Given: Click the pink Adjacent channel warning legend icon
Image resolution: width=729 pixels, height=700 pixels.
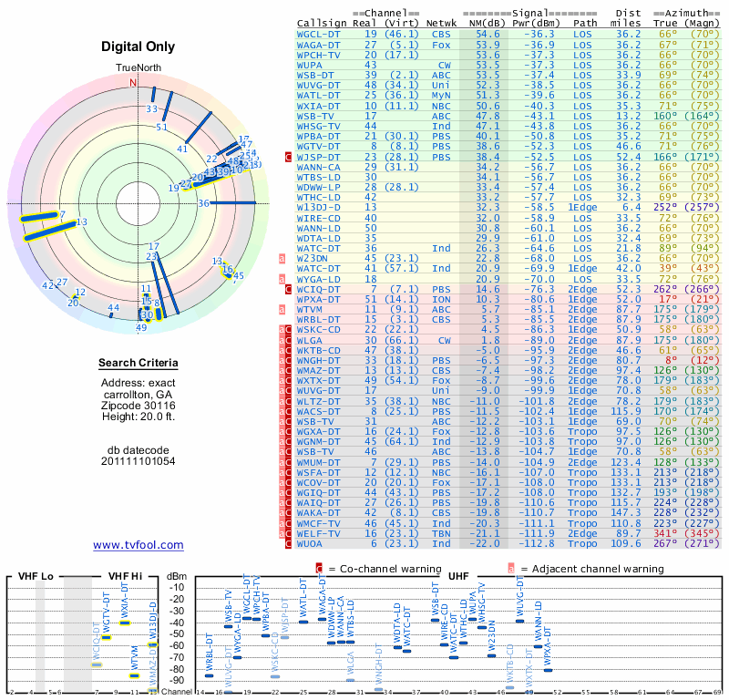Looking at the screenshot, I should pos(511,569).
